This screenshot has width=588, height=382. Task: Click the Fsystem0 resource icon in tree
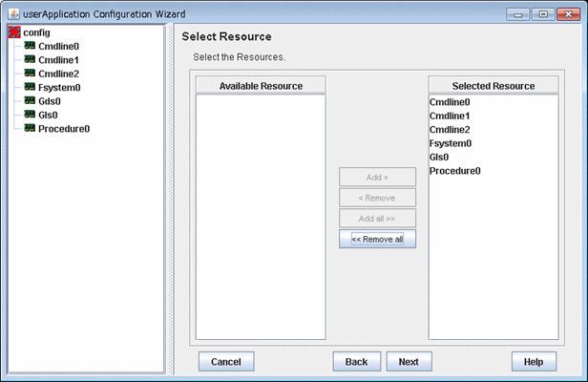pyautogui.click(x=30, y=87)
